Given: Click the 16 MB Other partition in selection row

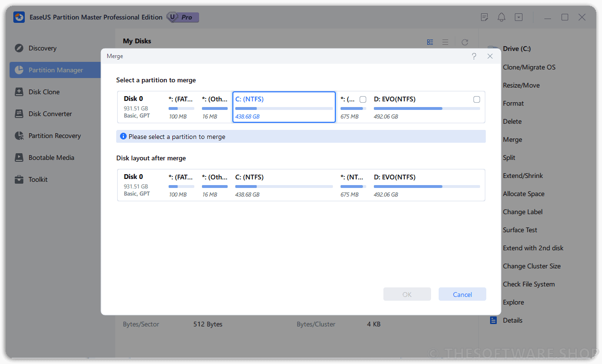Looking at the screenshot, I should [215, 107].
